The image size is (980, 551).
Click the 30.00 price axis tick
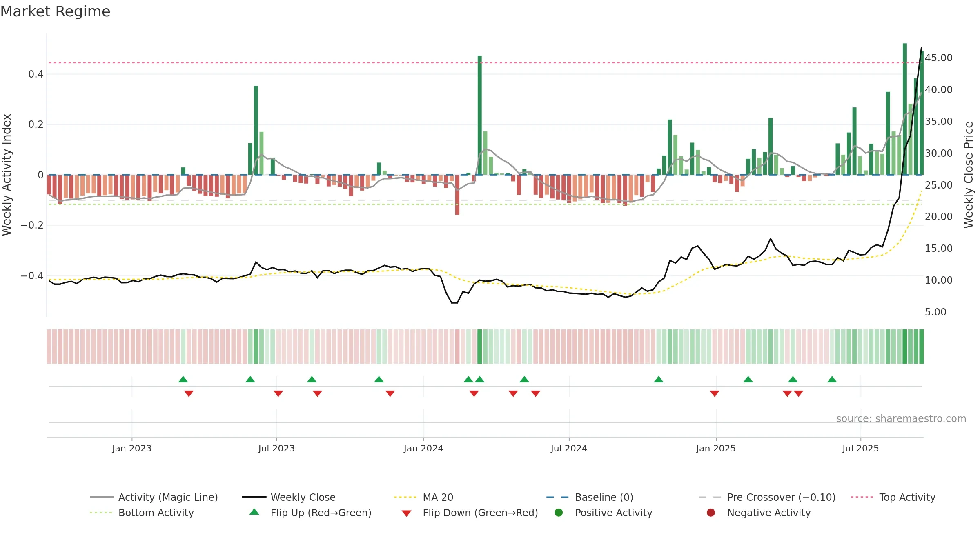938,153
